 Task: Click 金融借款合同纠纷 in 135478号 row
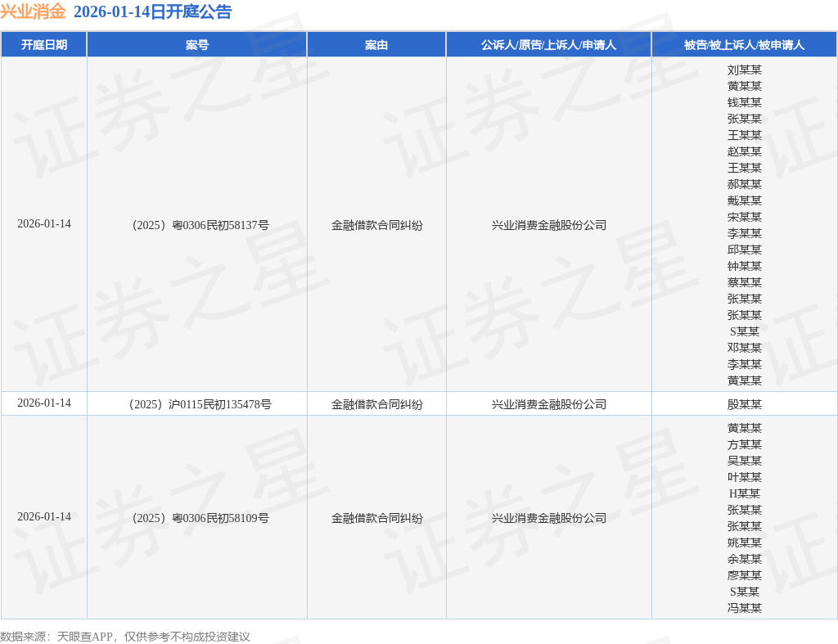coord(376,404)
